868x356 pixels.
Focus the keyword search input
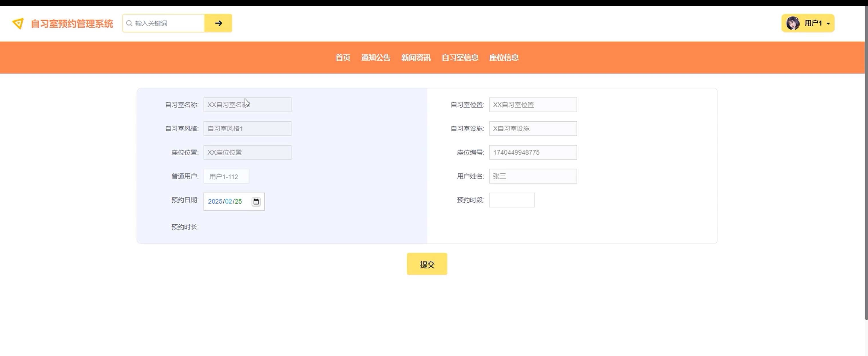(x=168, y=23)
